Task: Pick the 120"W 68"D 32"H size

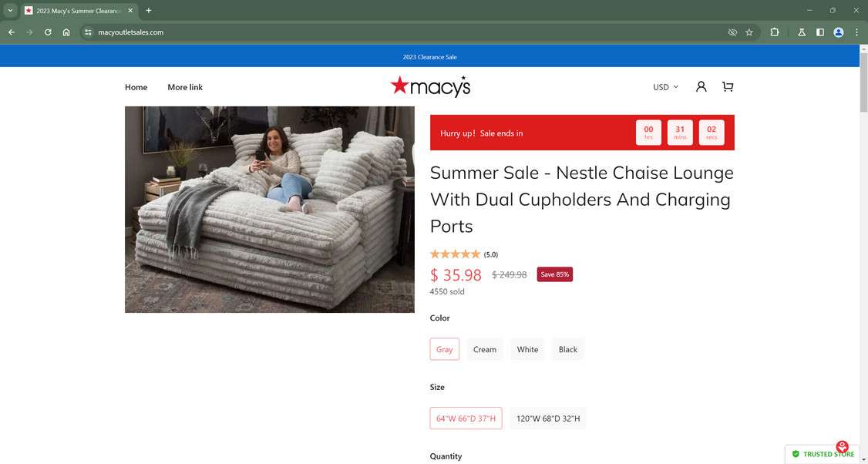Action: (x=548, y=419)
